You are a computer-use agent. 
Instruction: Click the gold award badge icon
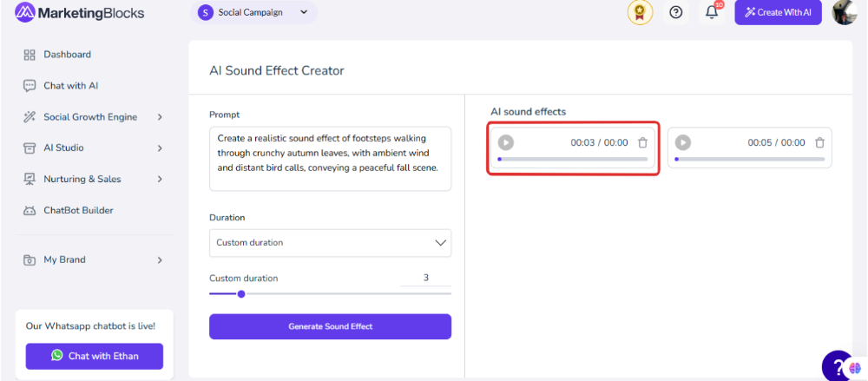640,12
